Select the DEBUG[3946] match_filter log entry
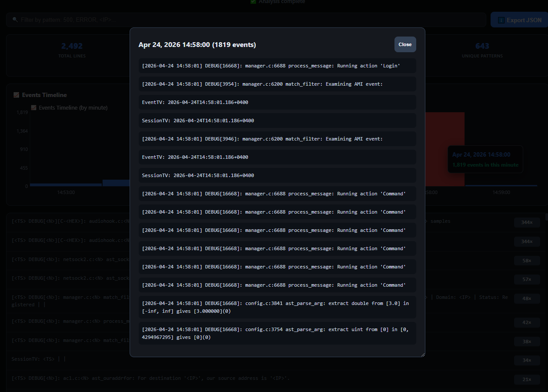Screen dimensions: 548x392 277,139
